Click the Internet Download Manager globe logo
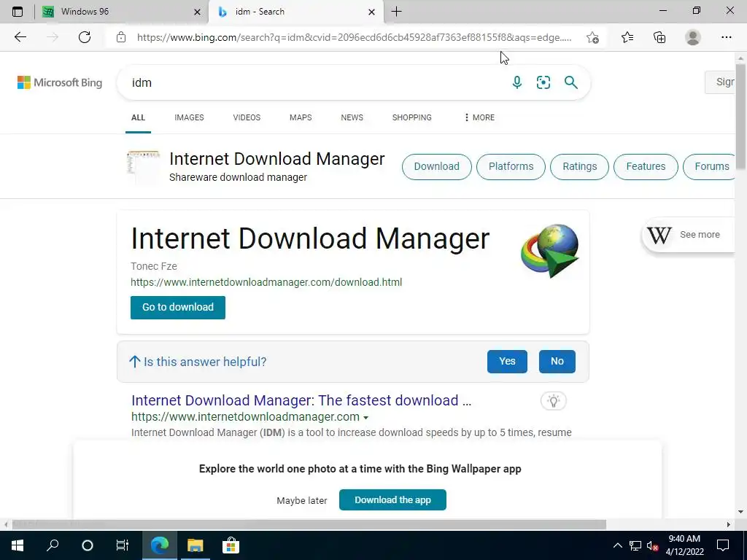 550,251
